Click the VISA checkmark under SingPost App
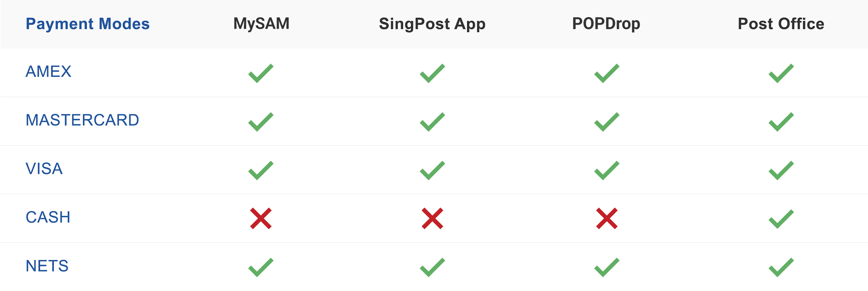Viewport: 868px width, 291px height. tap(432, 170)
